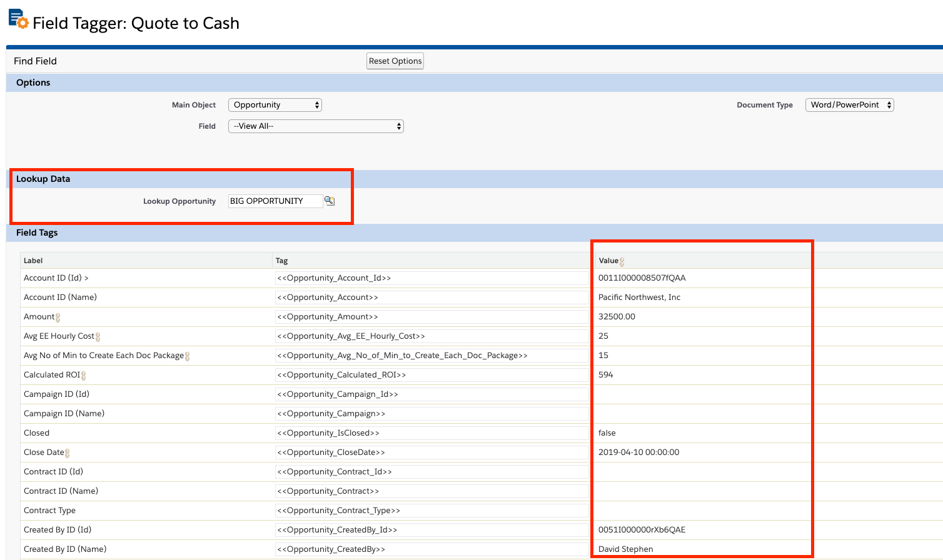943x560 pixels.
Task: Click the Account ID (Id) > label
Action: pyautogui.click(x=56, y=278)
